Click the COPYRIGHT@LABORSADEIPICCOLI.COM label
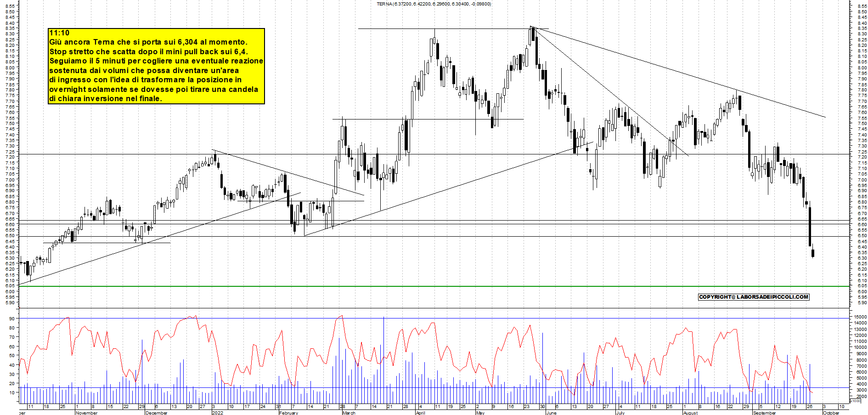The height and width of the screenshot is (415, 868). point(754,297)
